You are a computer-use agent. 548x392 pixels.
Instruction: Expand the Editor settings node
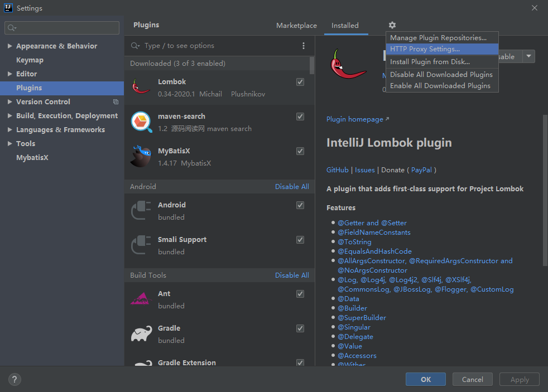(10, 74)
